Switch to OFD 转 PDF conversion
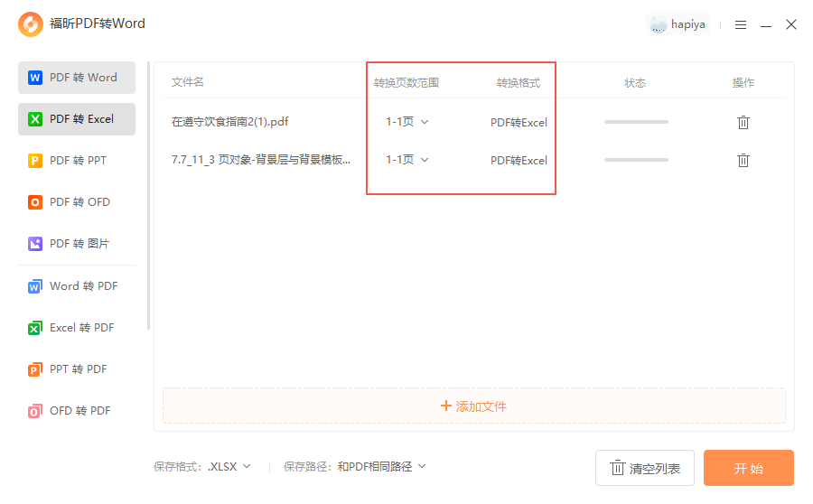The height and width of the screenshot is (504, 813). [x=77, y=411]
